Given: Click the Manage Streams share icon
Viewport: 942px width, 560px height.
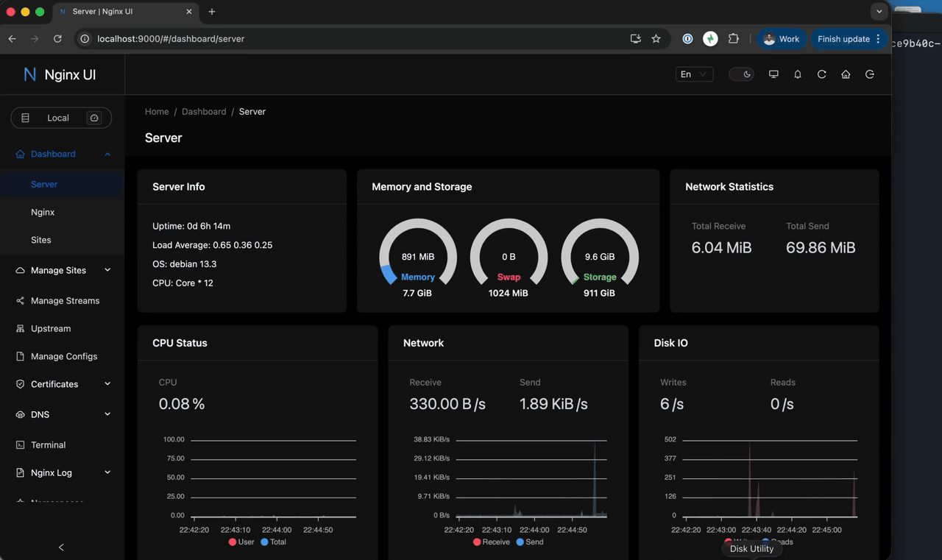Looking at the screenshot, I should coord(20,301).
